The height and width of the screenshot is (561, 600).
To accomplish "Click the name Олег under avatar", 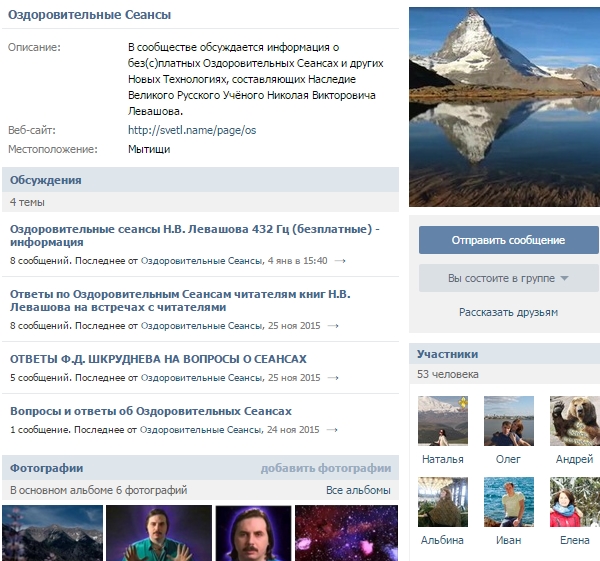I will [x=508, y=459].
